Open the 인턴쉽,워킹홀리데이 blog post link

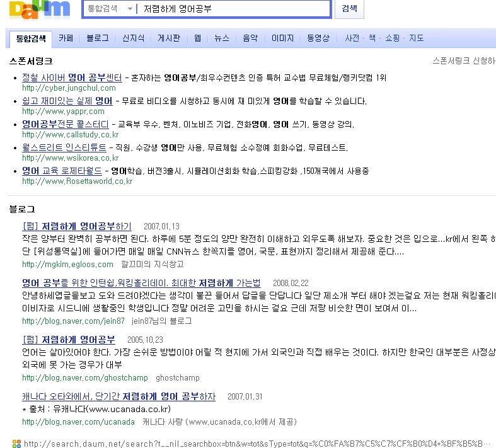point(141,283)
